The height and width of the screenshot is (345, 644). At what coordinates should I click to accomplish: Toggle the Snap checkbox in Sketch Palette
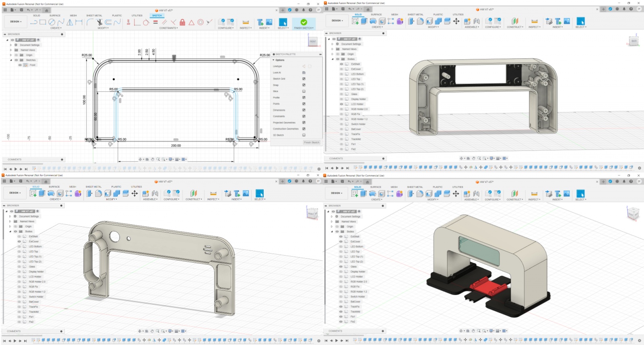(304, 85)
